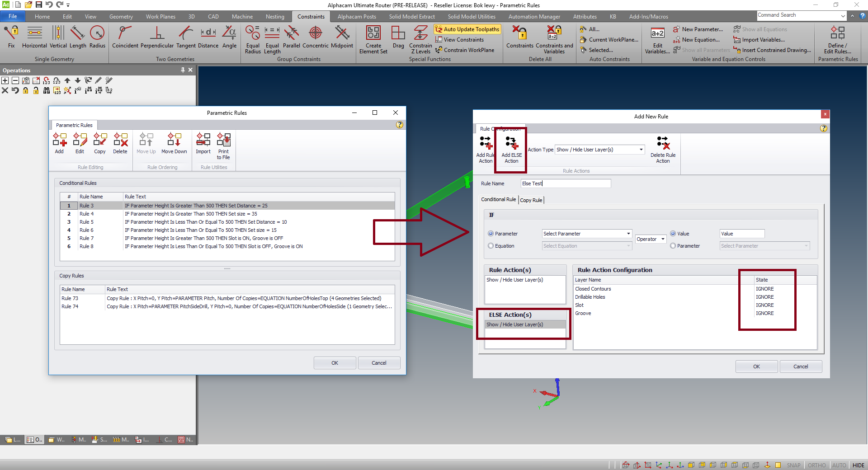
Task: Apply the Distance constraint
Action: pyautogui.click(x=208, y=37)
